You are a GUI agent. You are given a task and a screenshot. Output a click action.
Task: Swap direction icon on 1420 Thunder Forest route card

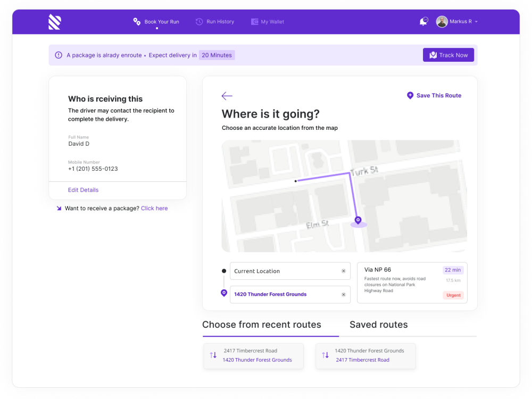tap(326, 355)
